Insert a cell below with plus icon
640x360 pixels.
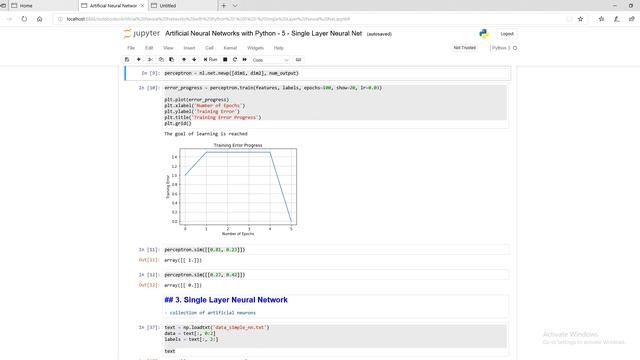coord(139,60)
